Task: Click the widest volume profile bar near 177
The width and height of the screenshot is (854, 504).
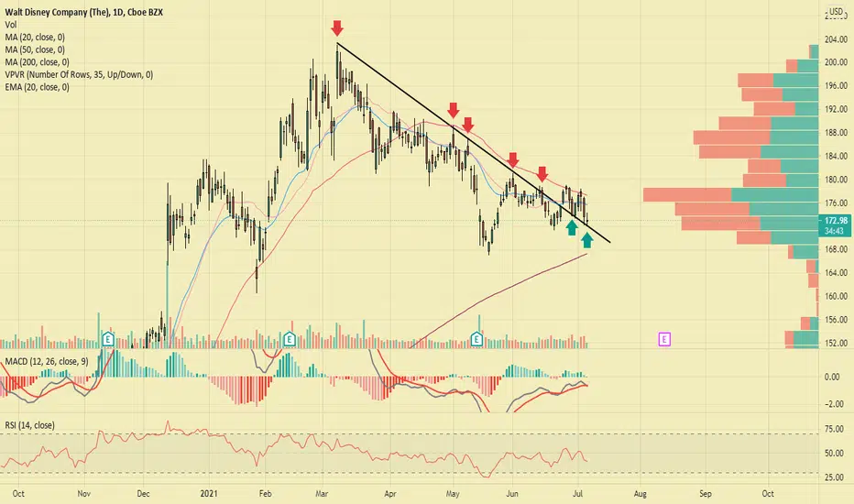Action: coord(730,194)
